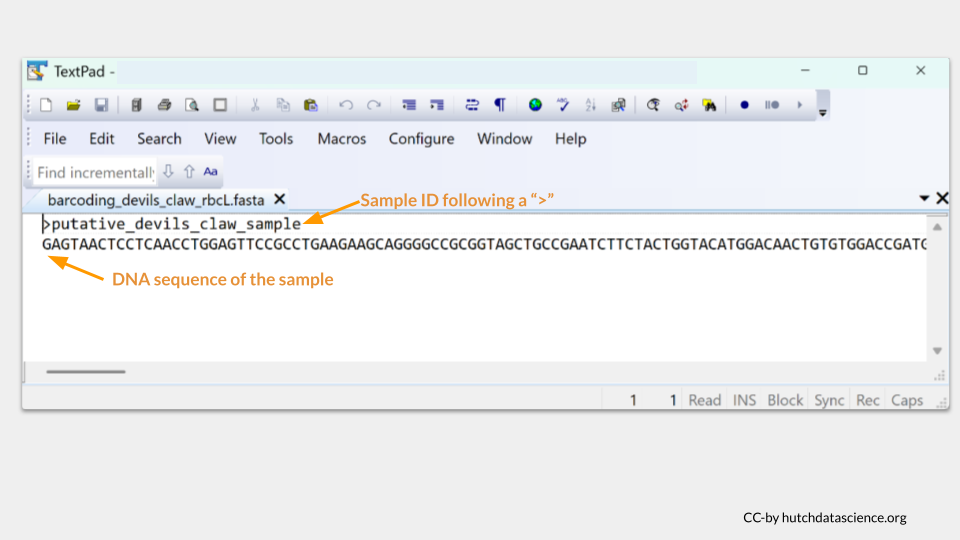This screenshot has height=540, width=960.
Task: Create a new document with New icon
Action: 46,105
